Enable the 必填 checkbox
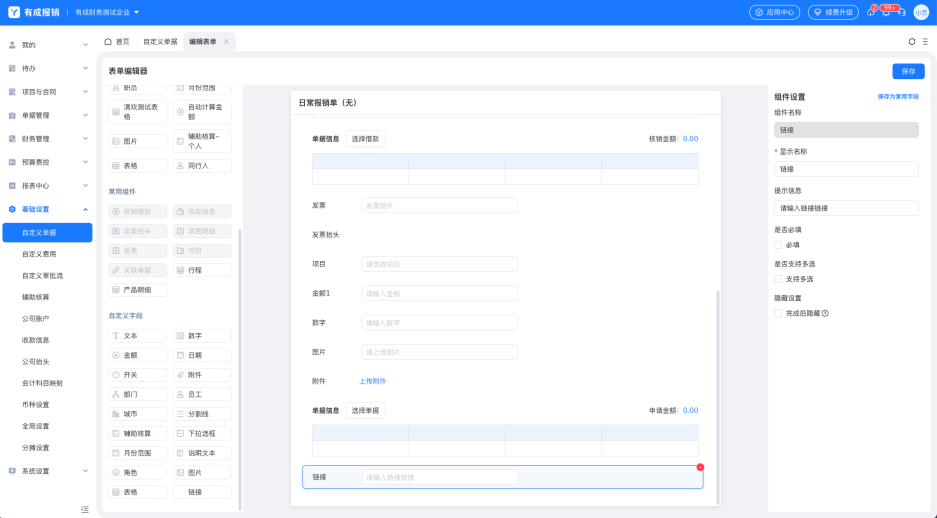 coord(778,244)
